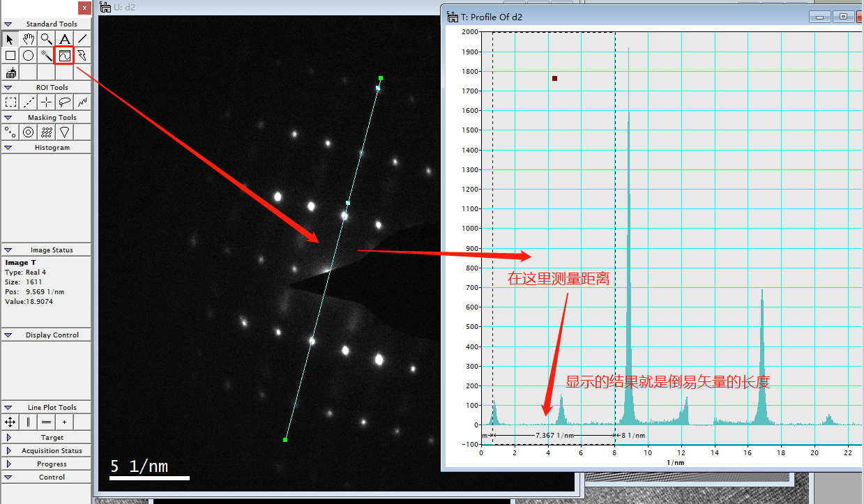Click the Size: 1611 readout
Image resolution: width=864 pixels, height=504 pixels.
(x=24, y=282)
